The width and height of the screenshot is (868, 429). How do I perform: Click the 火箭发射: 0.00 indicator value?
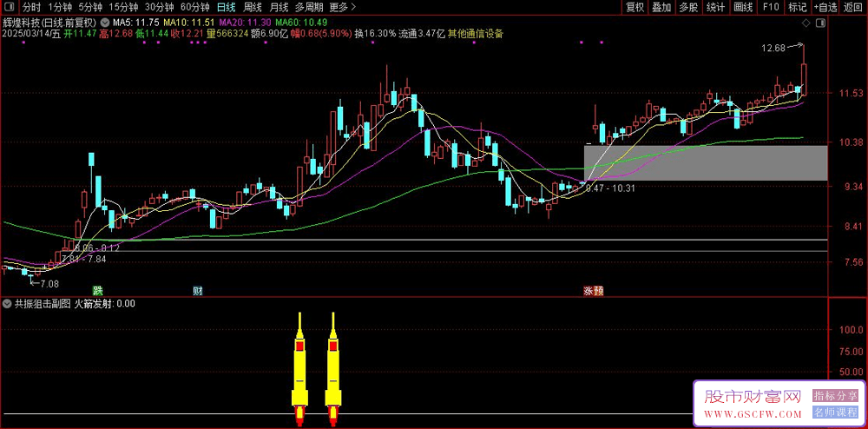tap(104, 303)
